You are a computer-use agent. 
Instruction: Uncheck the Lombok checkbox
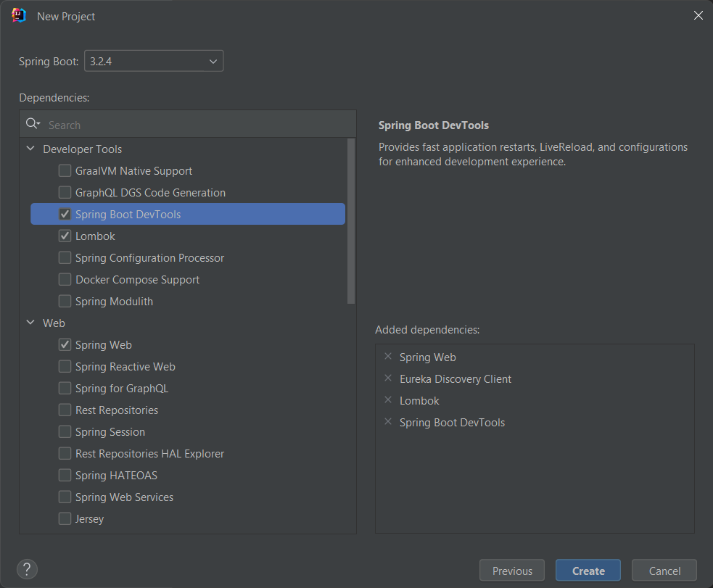[65, 236]
